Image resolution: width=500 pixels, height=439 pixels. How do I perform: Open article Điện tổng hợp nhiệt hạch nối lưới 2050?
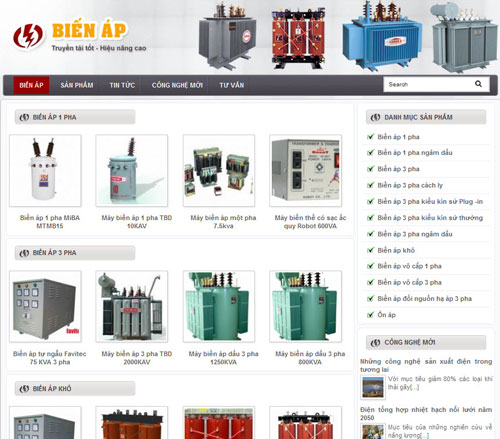[x=426, y=413]
